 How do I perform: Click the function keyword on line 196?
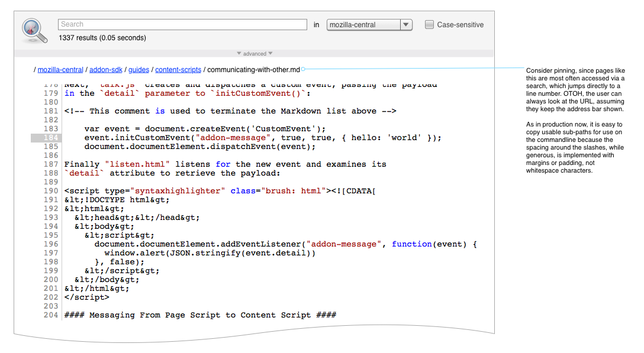pyautogui.click(x=411, y=244)
